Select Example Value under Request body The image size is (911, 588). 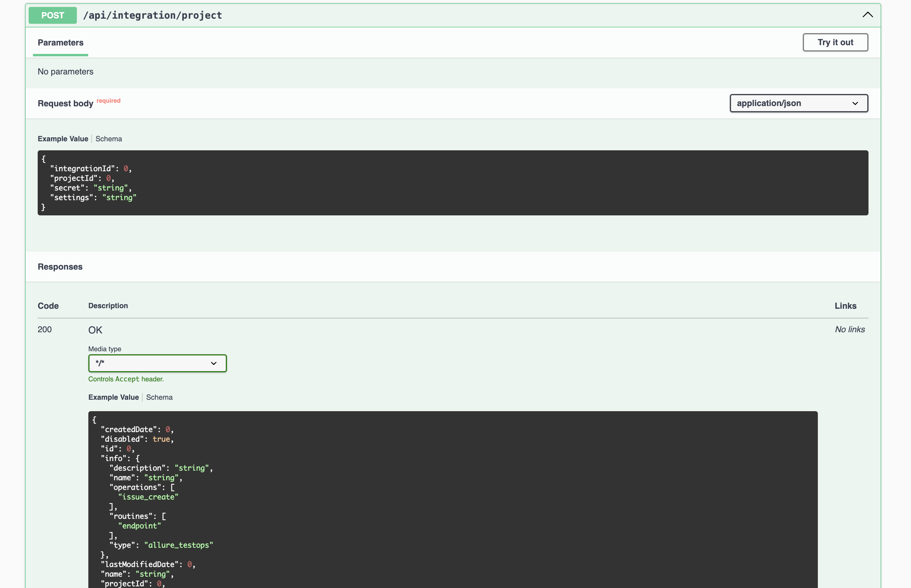(63, 139)
